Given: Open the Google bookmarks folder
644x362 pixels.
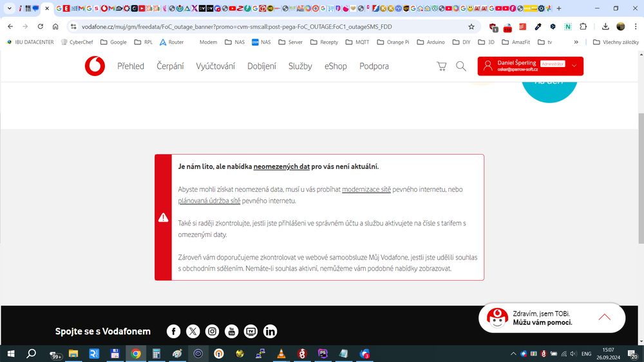Looking at the screenshot, I should tap(113, 42).
